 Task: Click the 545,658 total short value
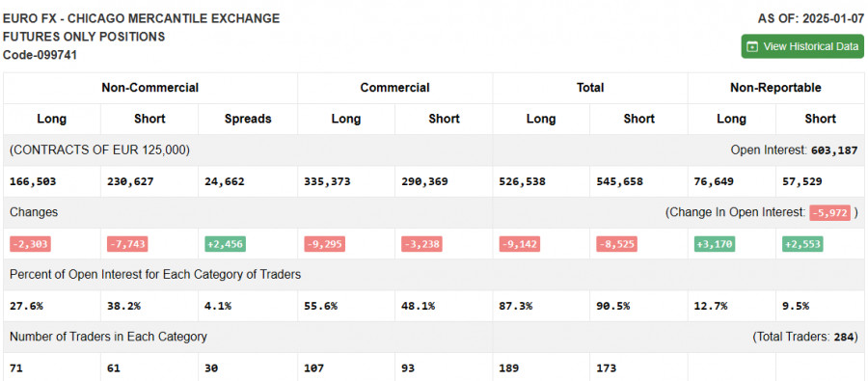pos(619,181)
